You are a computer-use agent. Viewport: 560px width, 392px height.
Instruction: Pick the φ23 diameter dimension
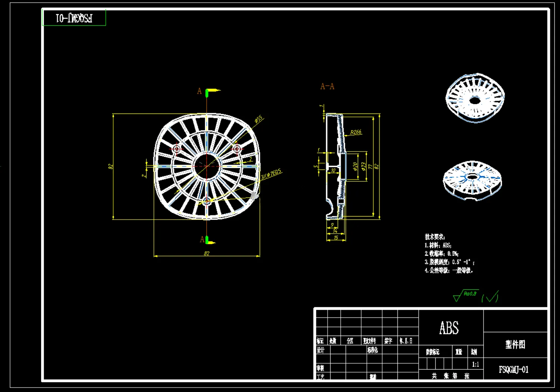363,166
